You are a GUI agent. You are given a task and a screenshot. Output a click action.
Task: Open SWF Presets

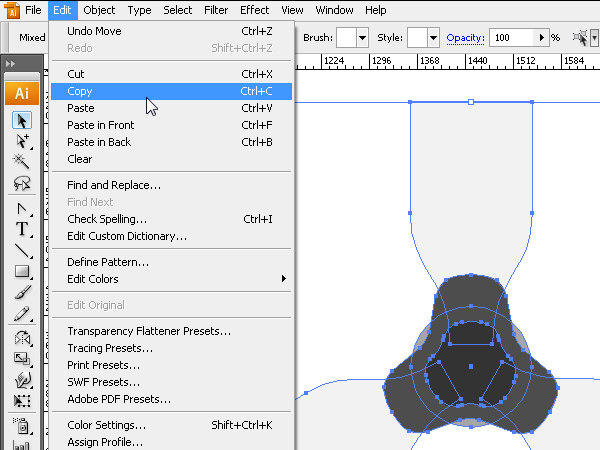(171, 382)
